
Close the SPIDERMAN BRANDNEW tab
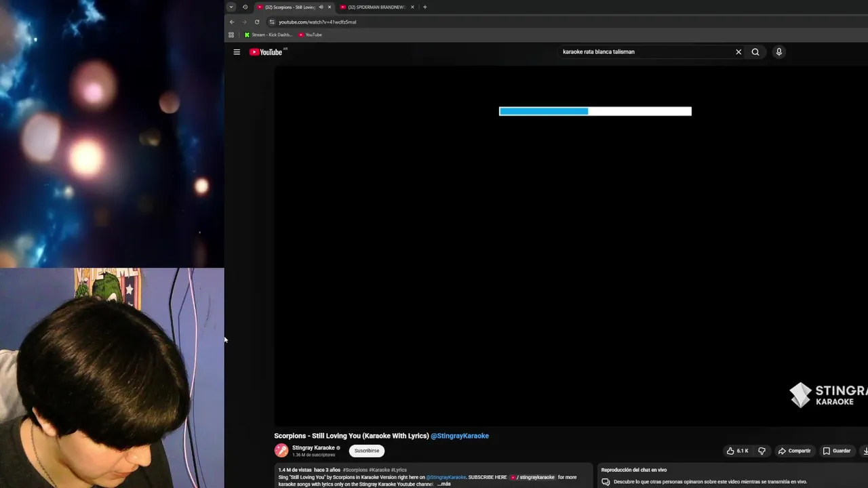pyautogui.click(x=412, y=7)
